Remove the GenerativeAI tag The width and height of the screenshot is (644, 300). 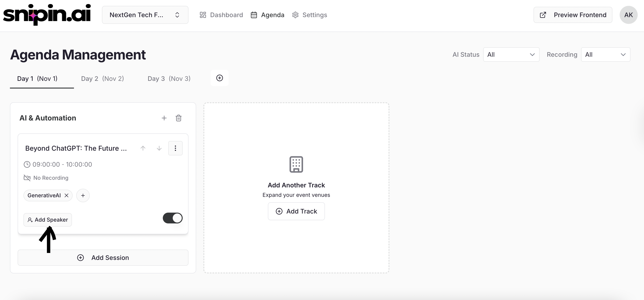pos(67,195)
